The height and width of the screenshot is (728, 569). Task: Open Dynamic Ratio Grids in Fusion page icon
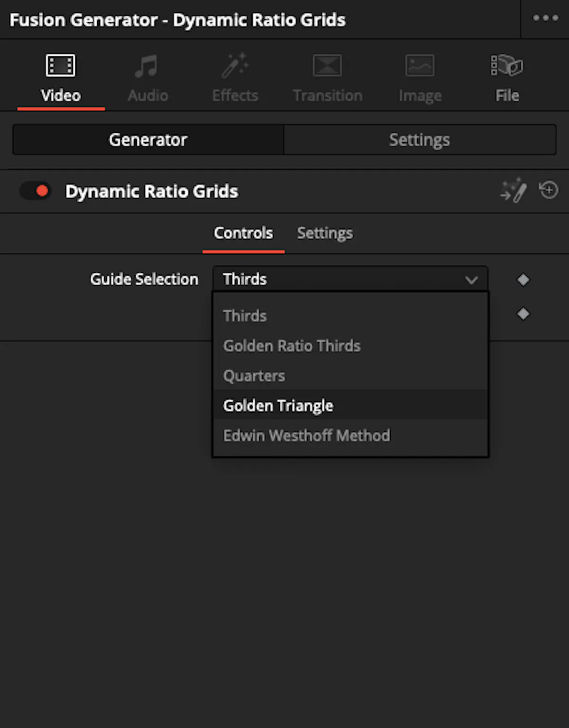(514, 191)
